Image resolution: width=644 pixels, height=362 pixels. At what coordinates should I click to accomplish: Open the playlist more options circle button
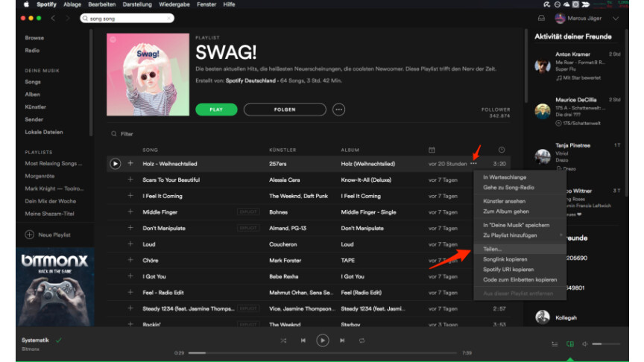click(x=338, y=109)
